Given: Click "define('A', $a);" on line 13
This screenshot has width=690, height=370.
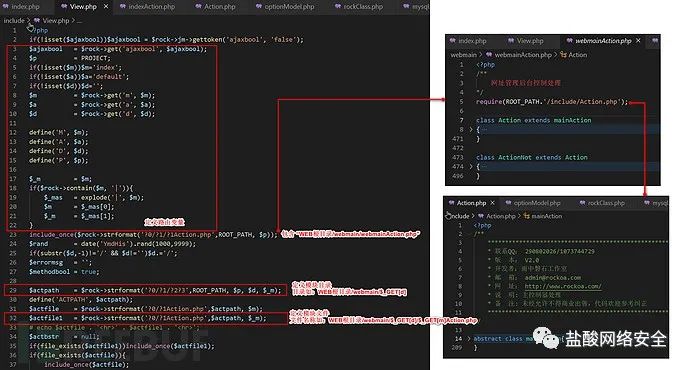Looking at the screenshot, I should pyautogui.click(x=59, y=142).
